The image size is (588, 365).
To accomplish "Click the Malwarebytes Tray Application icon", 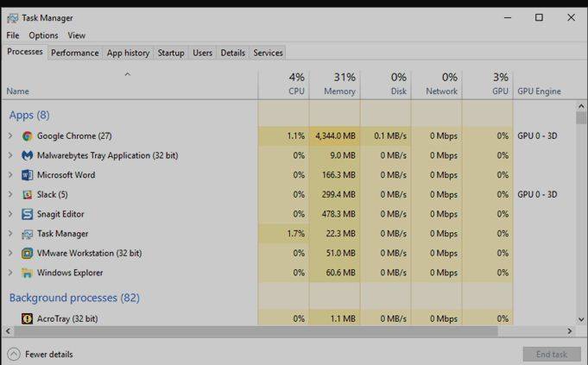I will coord(27,155).
